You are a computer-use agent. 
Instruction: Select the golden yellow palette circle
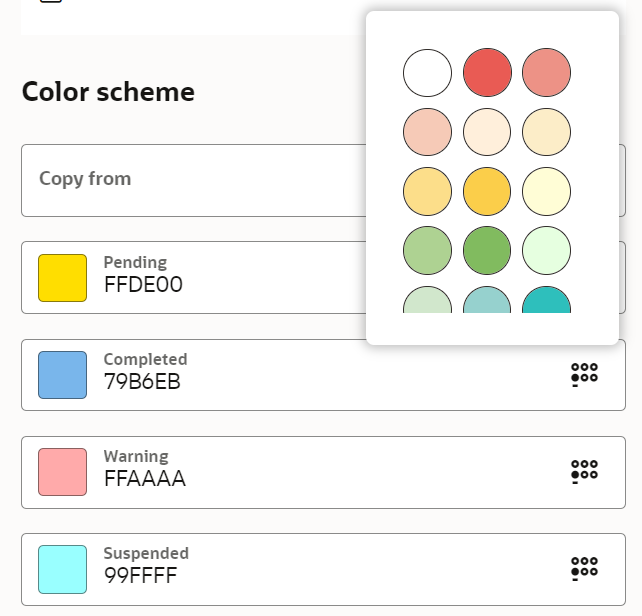pyautogui.click(x=487, y=191)
